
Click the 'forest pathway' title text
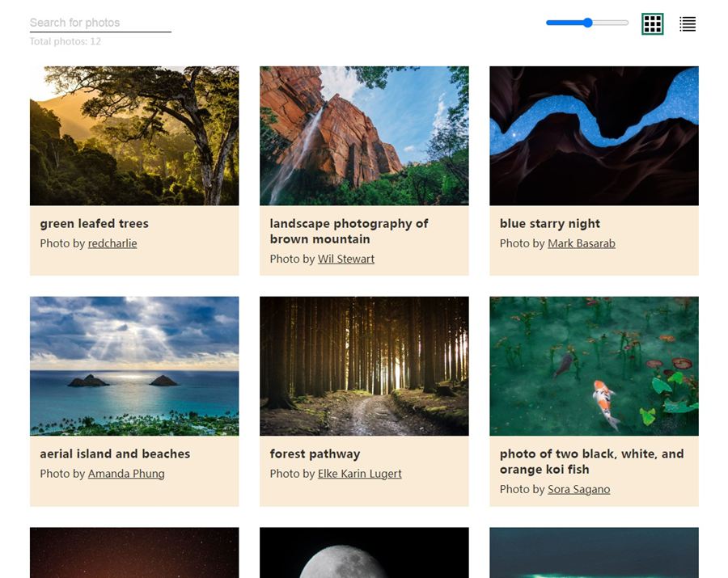pyautogui.click(x=315, y=454)
